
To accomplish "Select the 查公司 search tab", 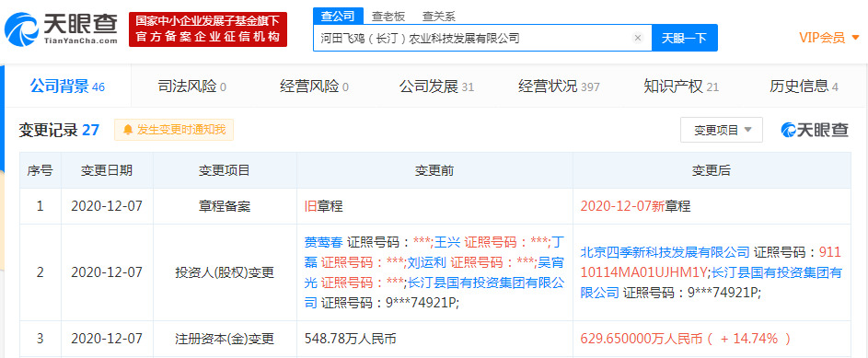I will [338, 16].
